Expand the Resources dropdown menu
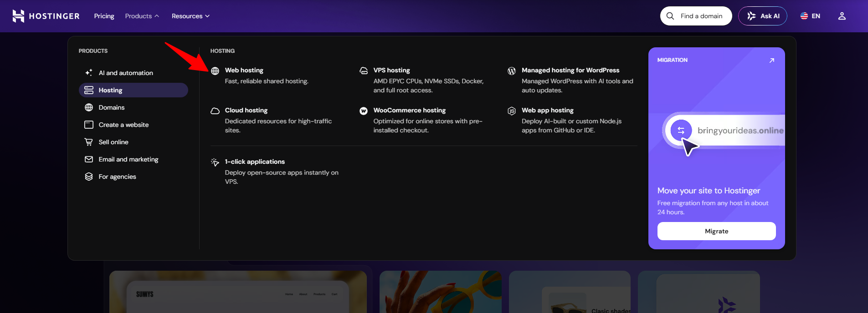This screenshot has width=868, height=313. (x=190, y=16)
